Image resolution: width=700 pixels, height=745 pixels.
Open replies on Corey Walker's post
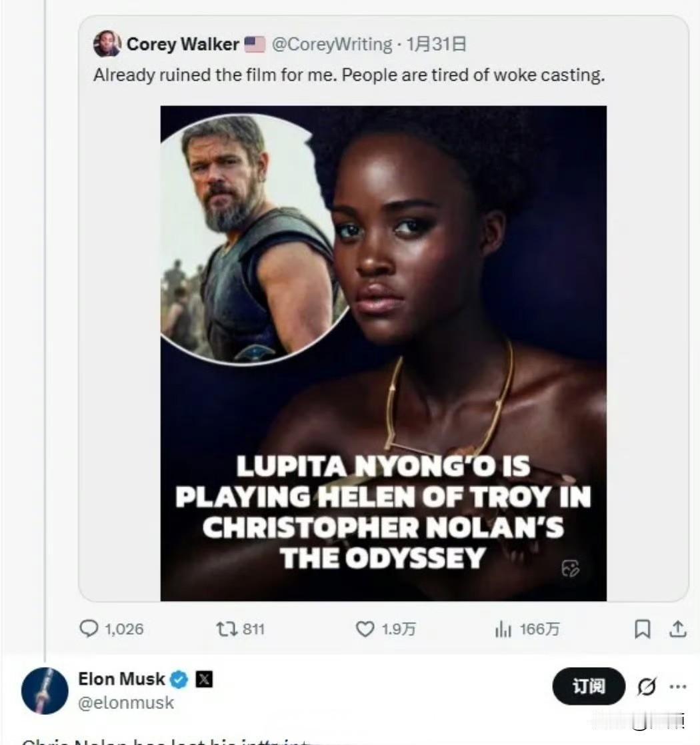point(89,629)
